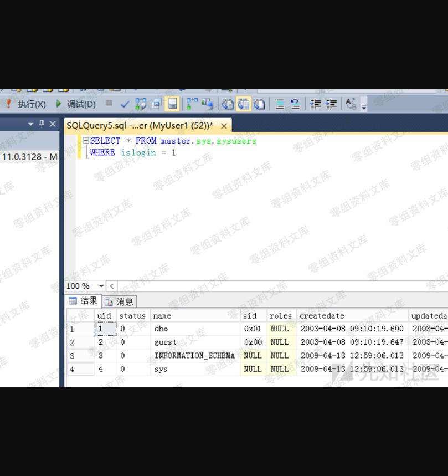Increase the line indent icon
The image size is (448, 476).
point(331,104)
